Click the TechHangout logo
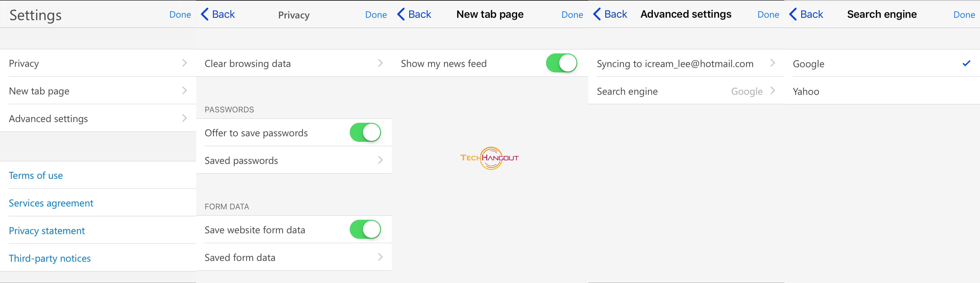 tap(490, 158)
